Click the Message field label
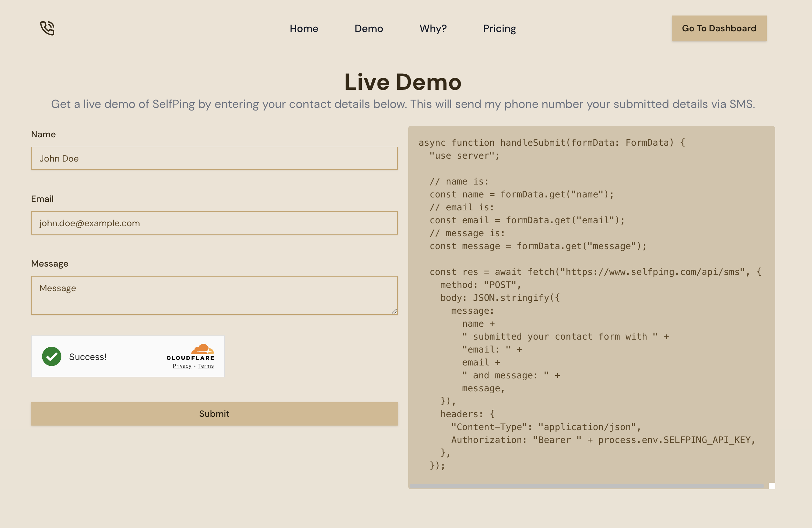Viewport: 812px width, 528px height. point(49,263)
